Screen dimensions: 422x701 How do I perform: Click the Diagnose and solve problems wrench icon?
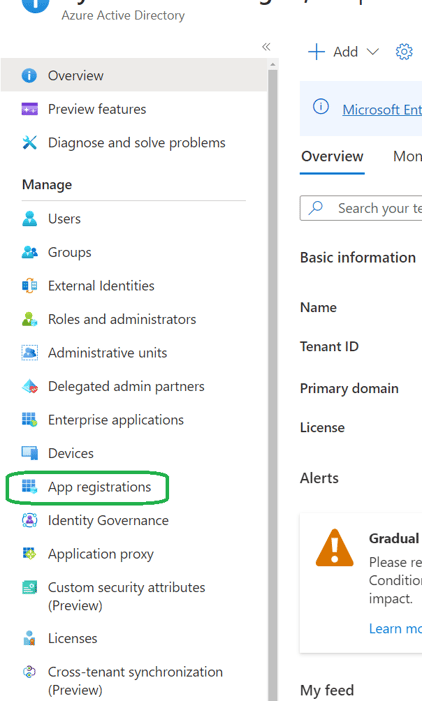pyautogui.click(x=30, y=143)
